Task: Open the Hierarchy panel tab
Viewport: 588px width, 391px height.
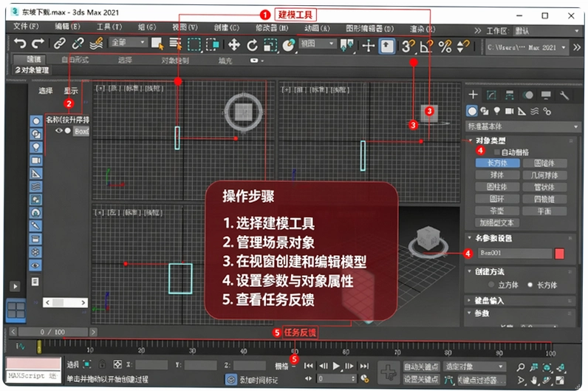Action: [509, 95]
